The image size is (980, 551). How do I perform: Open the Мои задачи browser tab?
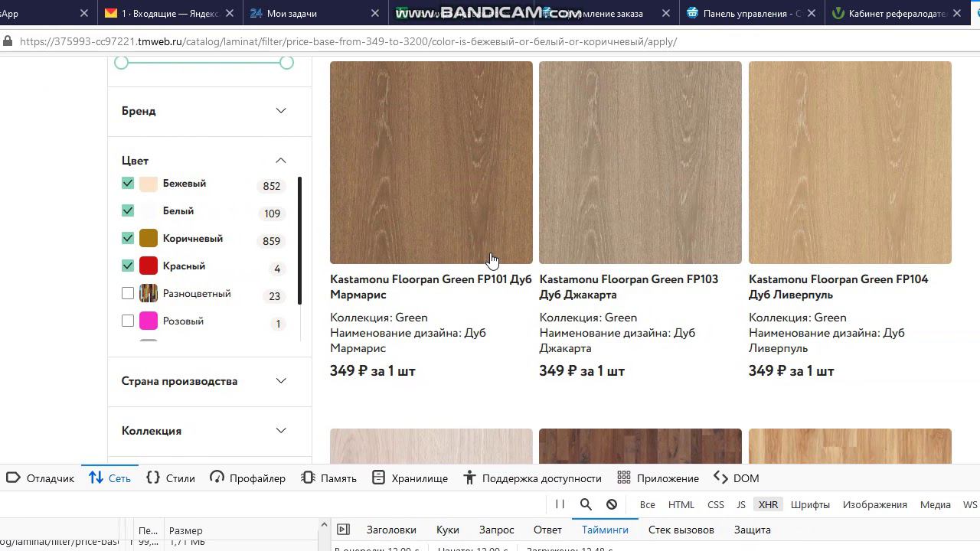tap(292, 13)
